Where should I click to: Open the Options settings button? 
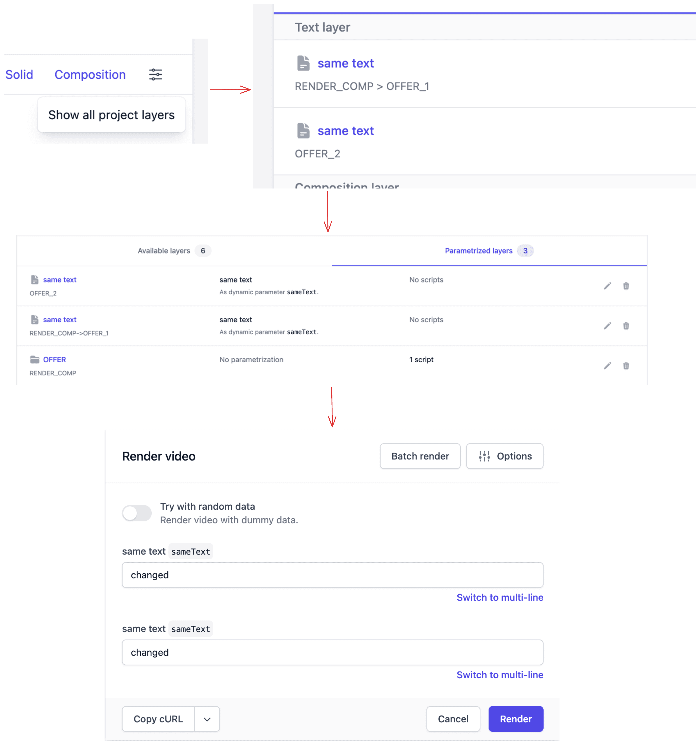504,456
